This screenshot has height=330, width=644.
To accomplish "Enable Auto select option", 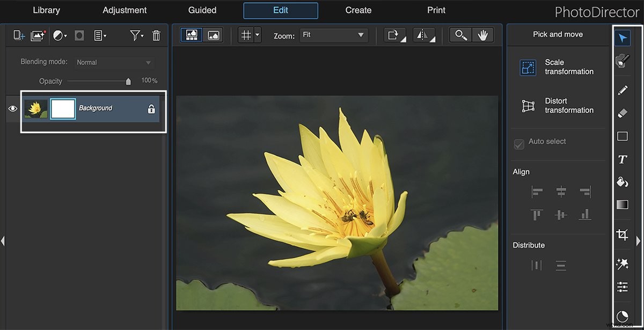I will [519, 141].
